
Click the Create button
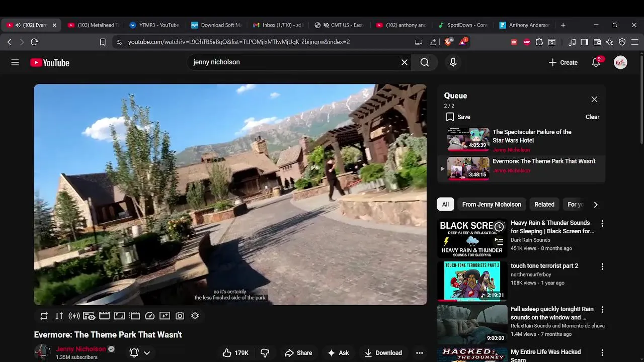point(563,62)
